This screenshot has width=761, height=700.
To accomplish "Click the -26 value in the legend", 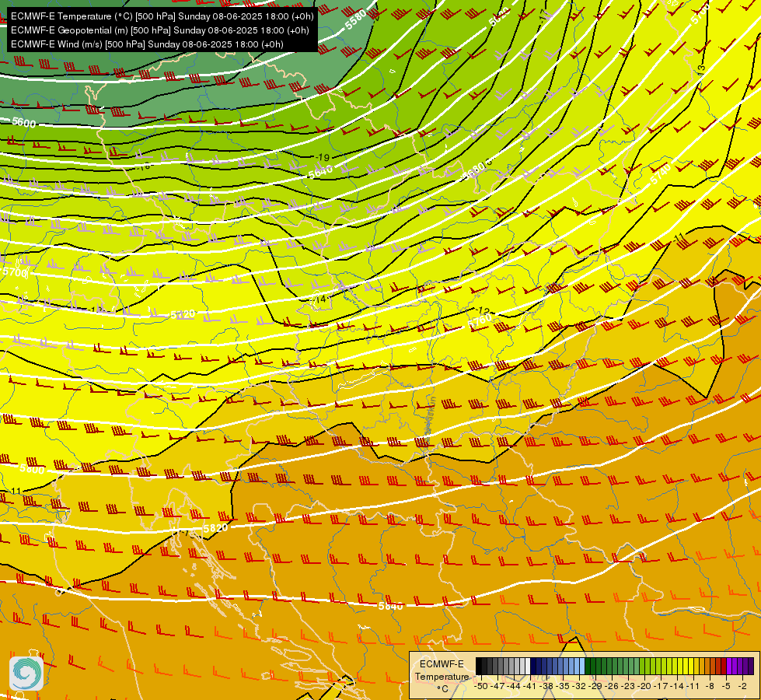I will coord(612,686).
